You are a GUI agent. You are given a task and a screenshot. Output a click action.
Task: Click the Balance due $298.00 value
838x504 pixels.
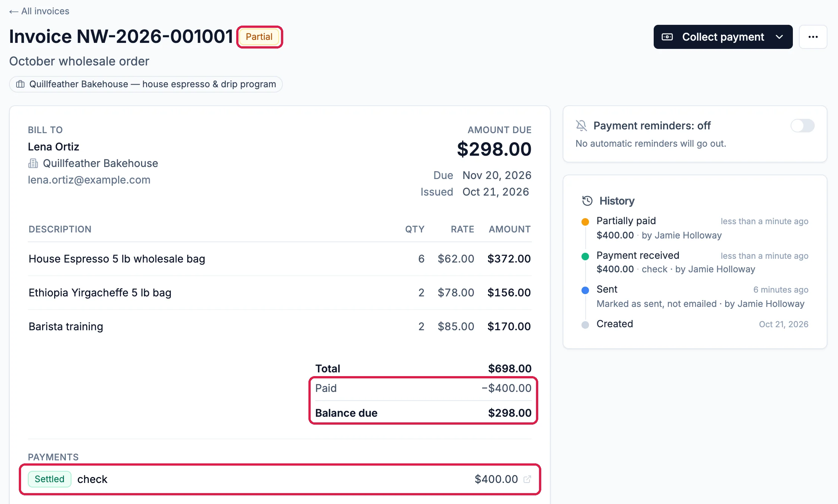coord(510,413)
